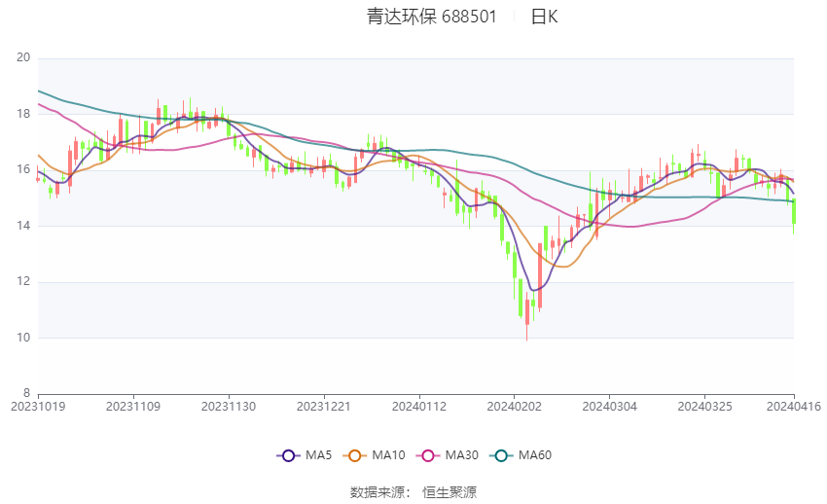Click the 20 price axis label
827x504 pixels.
pyautogui.click(x=23, y=57)
